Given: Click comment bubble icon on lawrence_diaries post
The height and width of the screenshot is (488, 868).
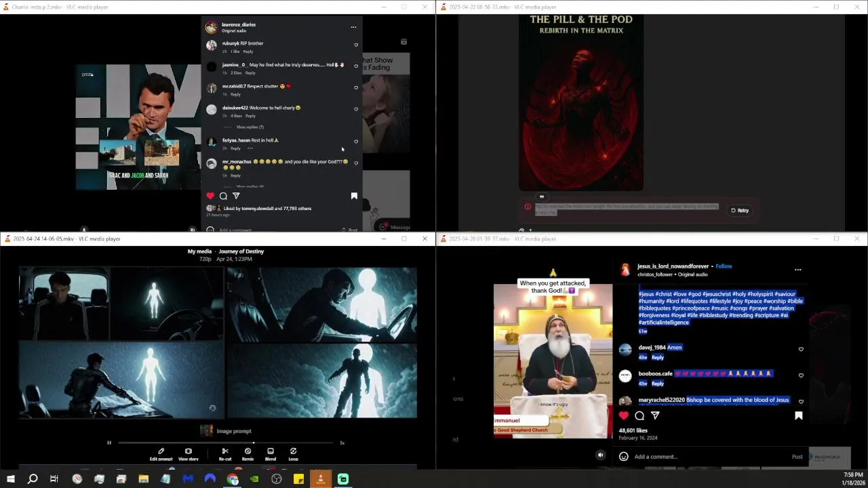Looking at the screenshot, I should [223, 196].
